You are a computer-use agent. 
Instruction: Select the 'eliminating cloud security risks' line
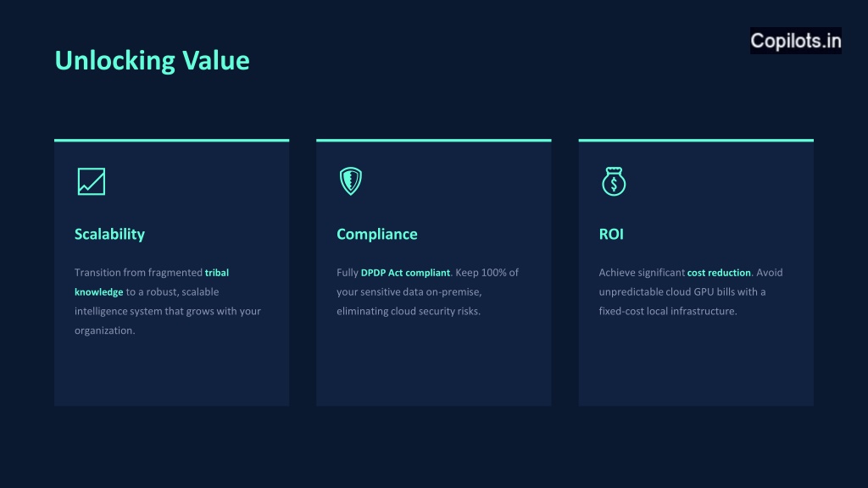[x=409, y=311]
